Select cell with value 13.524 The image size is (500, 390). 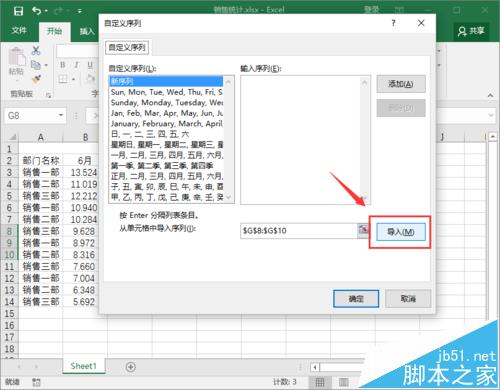pos(83,172)
